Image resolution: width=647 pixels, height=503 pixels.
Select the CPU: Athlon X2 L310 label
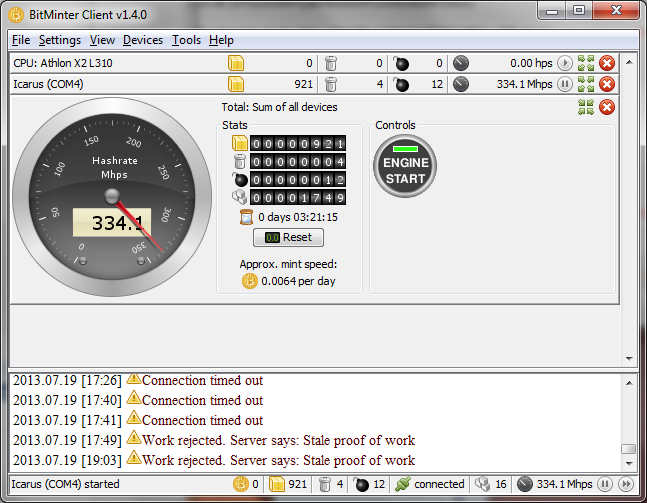click(x=63, y=63)
